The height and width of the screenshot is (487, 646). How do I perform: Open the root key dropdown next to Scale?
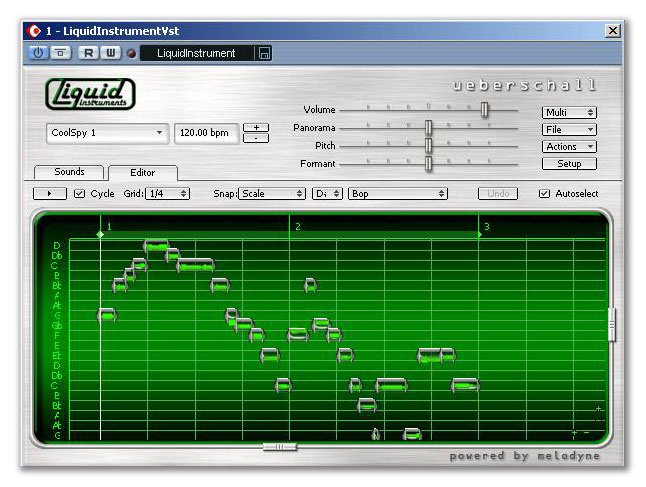click(327, 194)
